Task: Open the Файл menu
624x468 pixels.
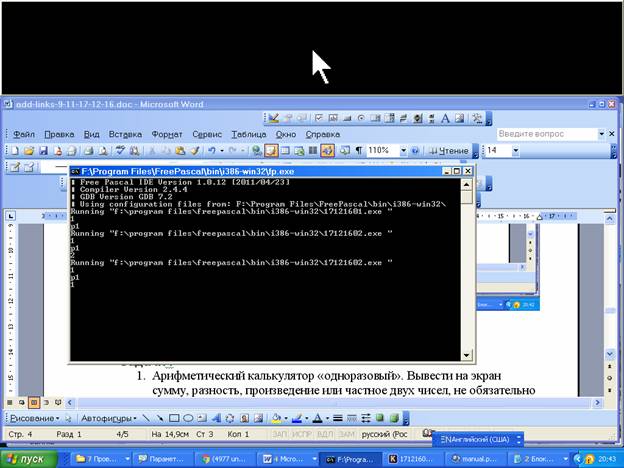Action: (24, 135)
